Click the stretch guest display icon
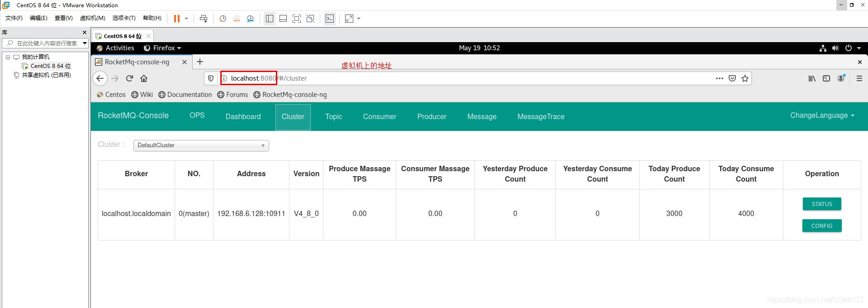This screenshot has height=308, width=868. [x=349, y=19]
